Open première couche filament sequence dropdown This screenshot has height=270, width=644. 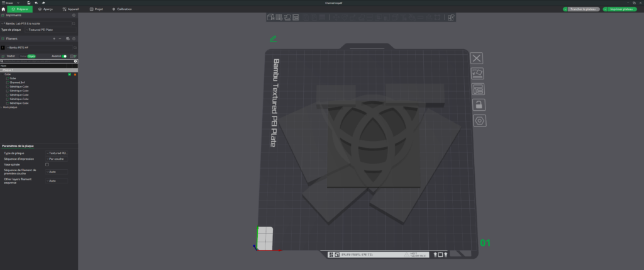[x=57, y=172]
